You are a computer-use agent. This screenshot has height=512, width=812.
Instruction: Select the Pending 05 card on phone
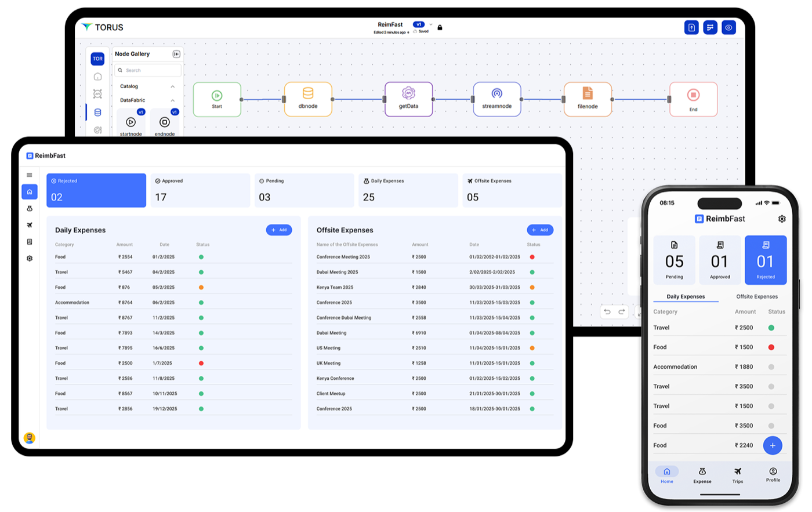tap(675, 260)
